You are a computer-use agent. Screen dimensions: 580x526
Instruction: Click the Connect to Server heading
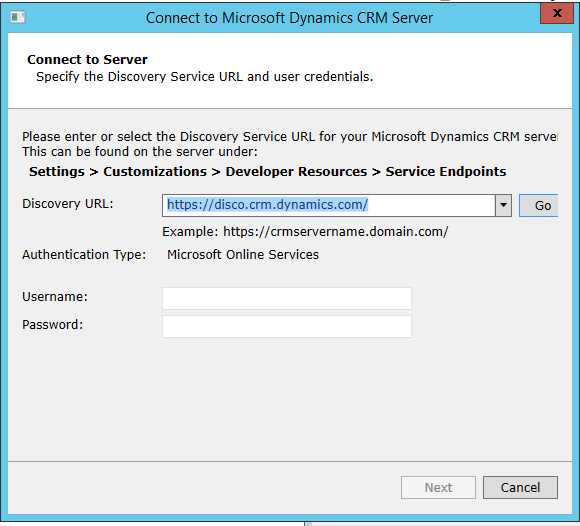click(87, 60)
